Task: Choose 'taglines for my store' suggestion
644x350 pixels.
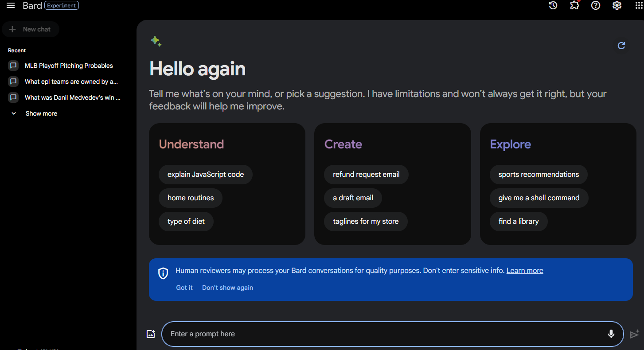Action: tap(366, 222)
